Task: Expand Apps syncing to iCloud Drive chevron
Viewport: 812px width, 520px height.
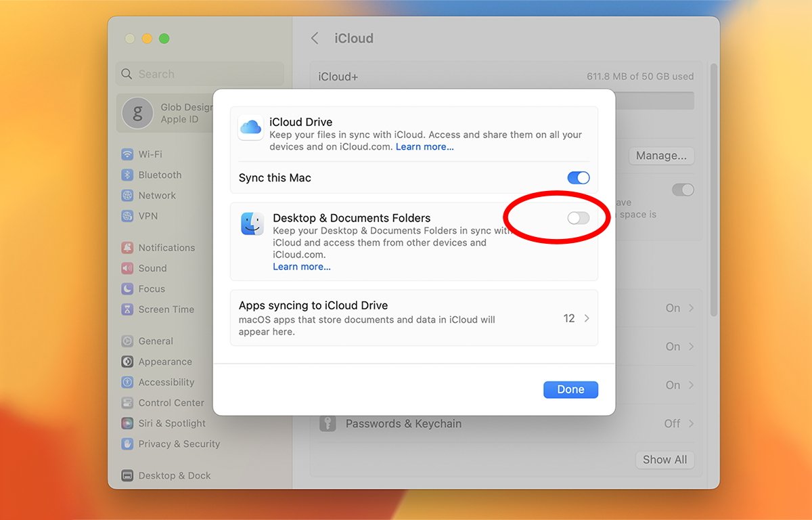Action: (587, 318)
